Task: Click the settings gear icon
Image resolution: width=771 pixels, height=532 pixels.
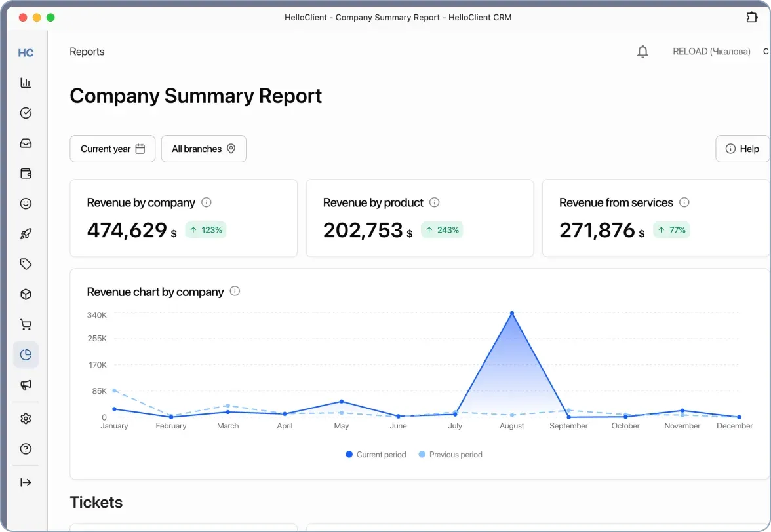Action: pos(26,418)
